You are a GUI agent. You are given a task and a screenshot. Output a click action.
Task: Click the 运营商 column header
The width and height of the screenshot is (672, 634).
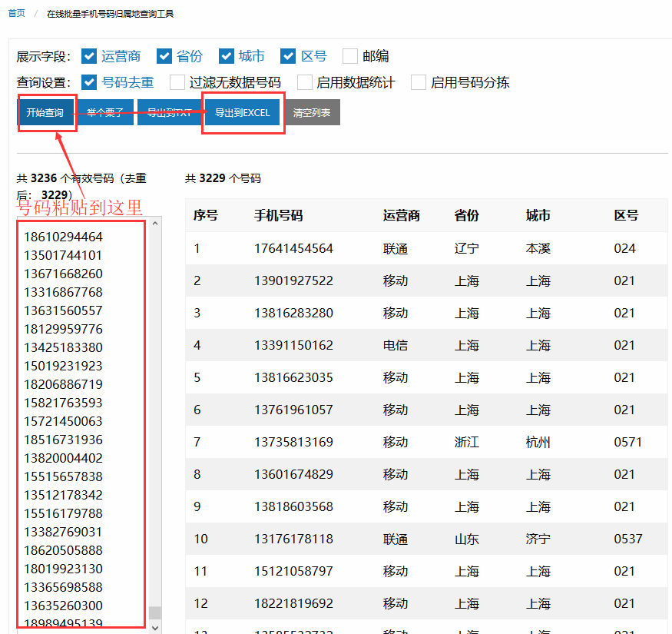402,215
